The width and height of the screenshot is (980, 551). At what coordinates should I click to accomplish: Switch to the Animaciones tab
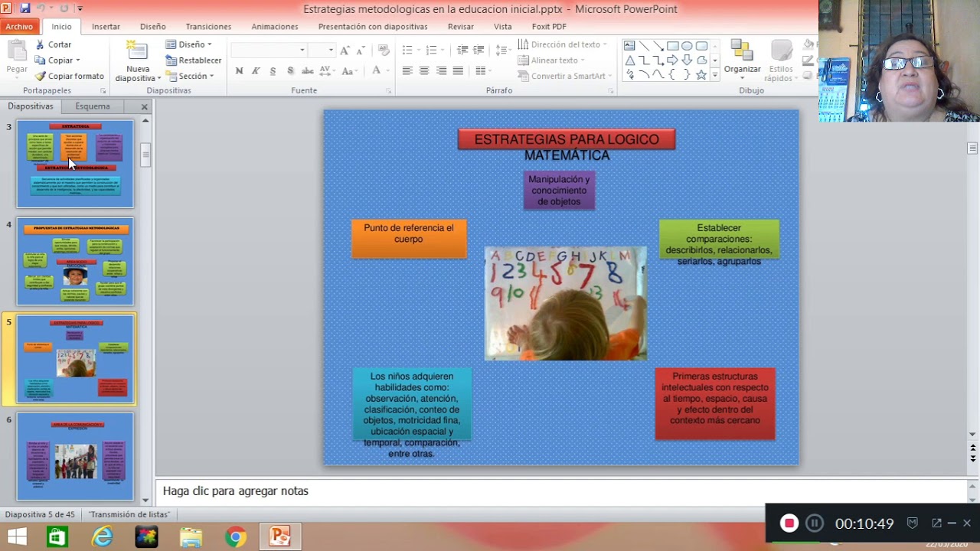(x=275, y=26)
